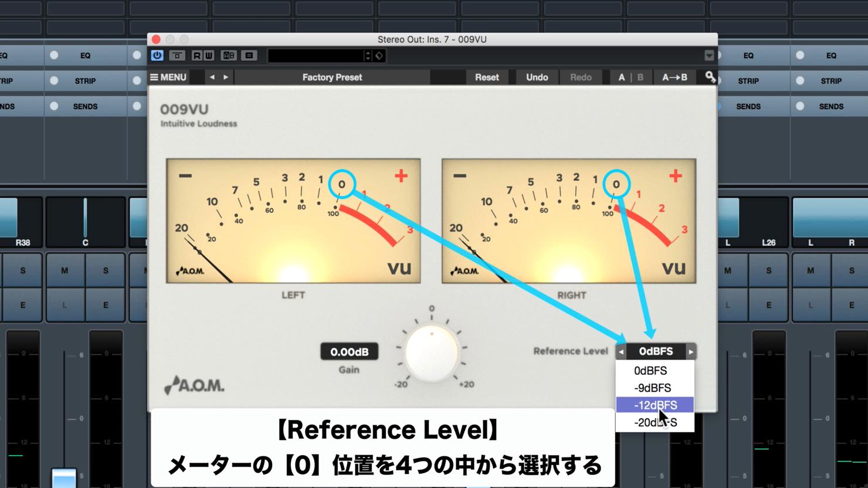Go to next preset with right arrow
This screenshot has width=868, height=488.
(225, 77)
